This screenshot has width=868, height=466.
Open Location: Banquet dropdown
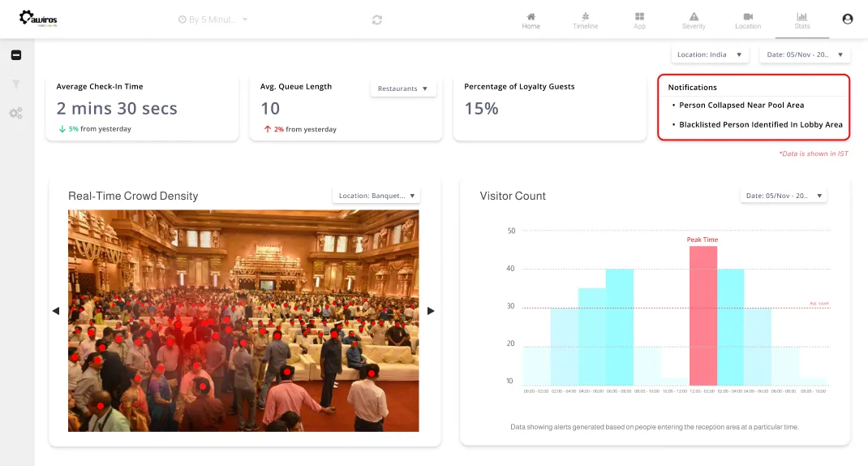coord(376,196)
